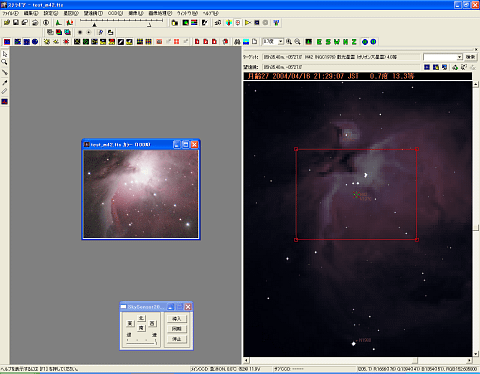Click the star chart horizontal scrollbar left arrow
This screenshot has height=374, width=480.
coord(246,360)
